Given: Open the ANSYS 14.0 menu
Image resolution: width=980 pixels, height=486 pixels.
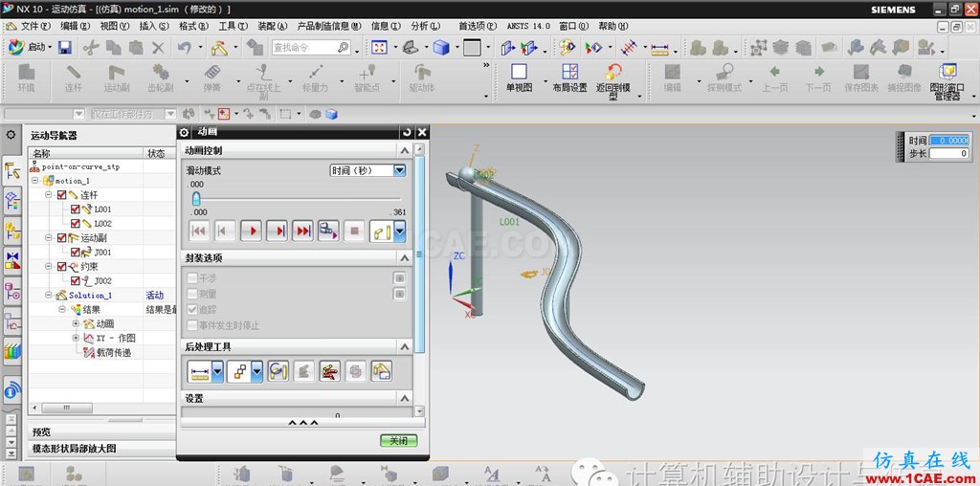Looking at the screenshot, I should [528, 26].
